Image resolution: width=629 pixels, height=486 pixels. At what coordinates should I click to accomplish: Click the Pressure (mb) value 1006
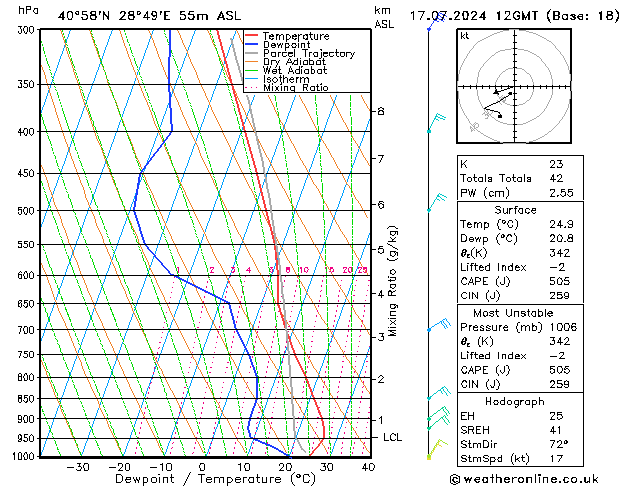pyautogui.click(x=563, y=327)
